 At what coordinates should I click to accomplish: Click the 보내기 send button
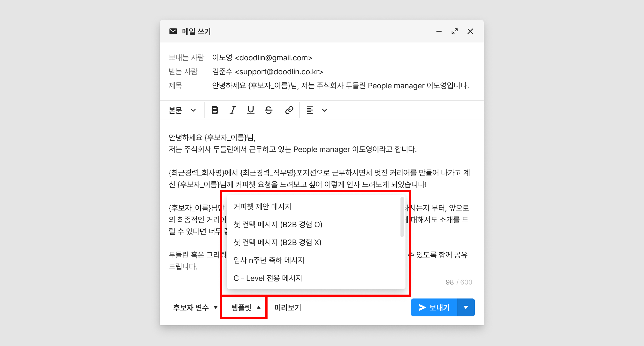coord(434,307)
